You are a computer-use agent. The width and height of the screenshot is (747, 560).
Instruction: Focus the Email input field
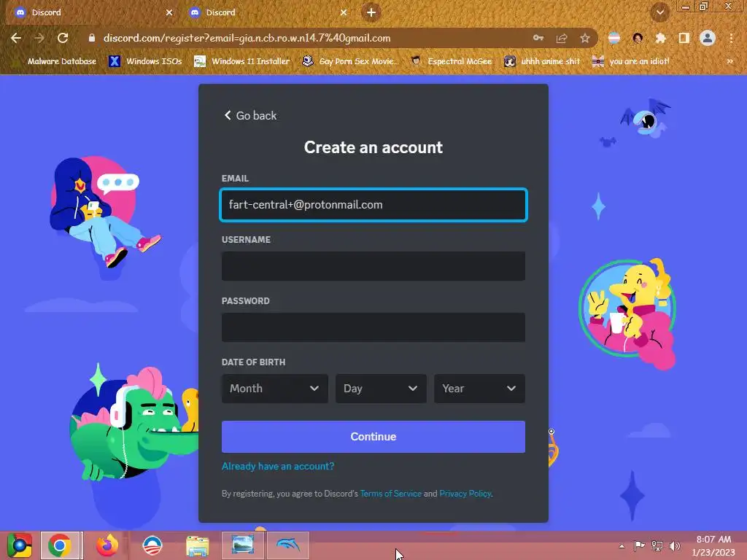(373, 205)
